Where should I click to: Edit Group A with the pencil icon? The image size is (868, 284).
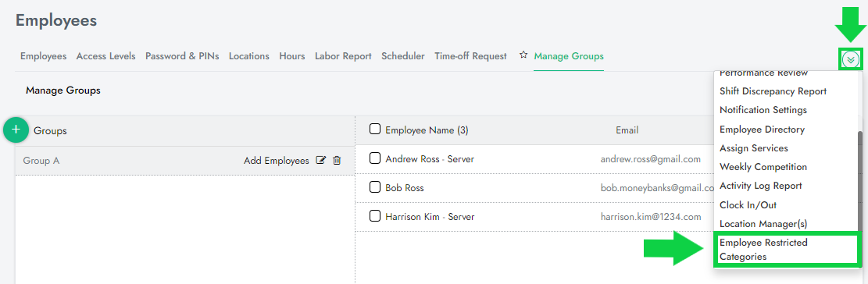pyautogui.click(x=320, y=160)
